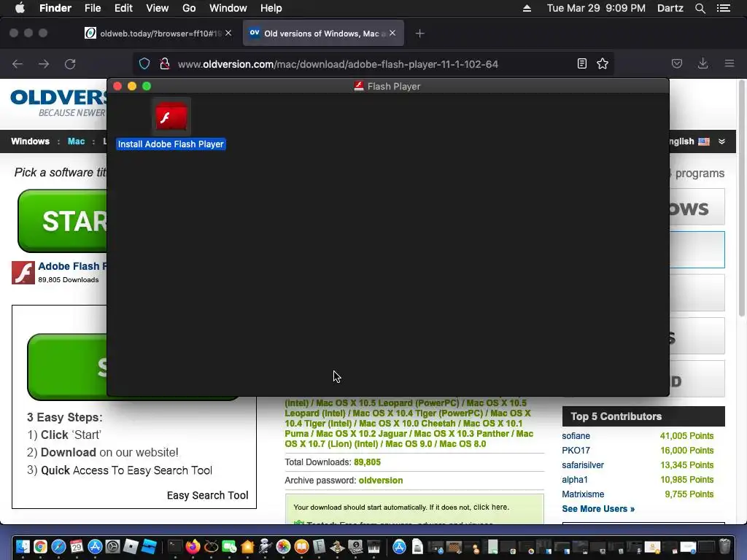
Task: Launch Chess from the dock
Action: [337, 546]
